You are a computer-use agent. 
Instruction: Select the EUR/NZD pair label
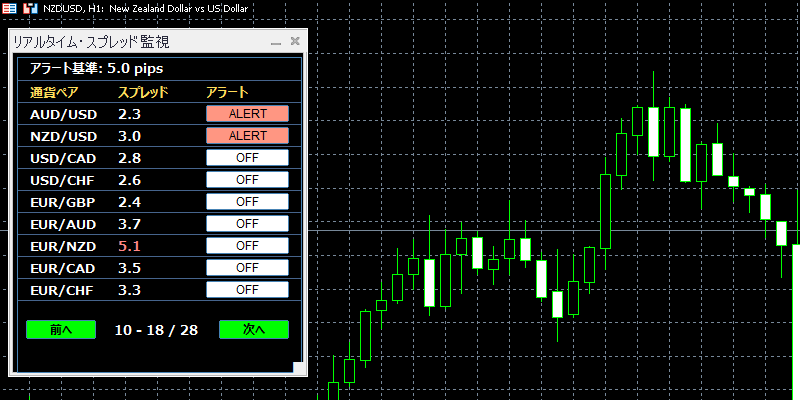[63, 246]
